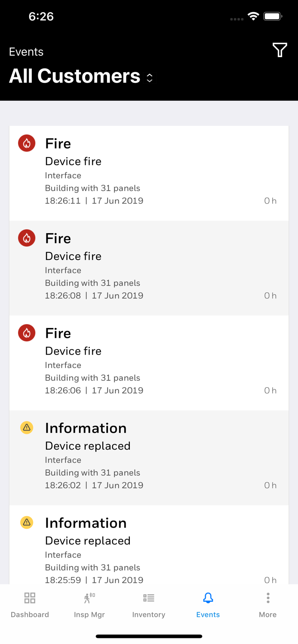Open the first Fire event details
The height and width of the screenshot is (644, 298).
[149, 172]
